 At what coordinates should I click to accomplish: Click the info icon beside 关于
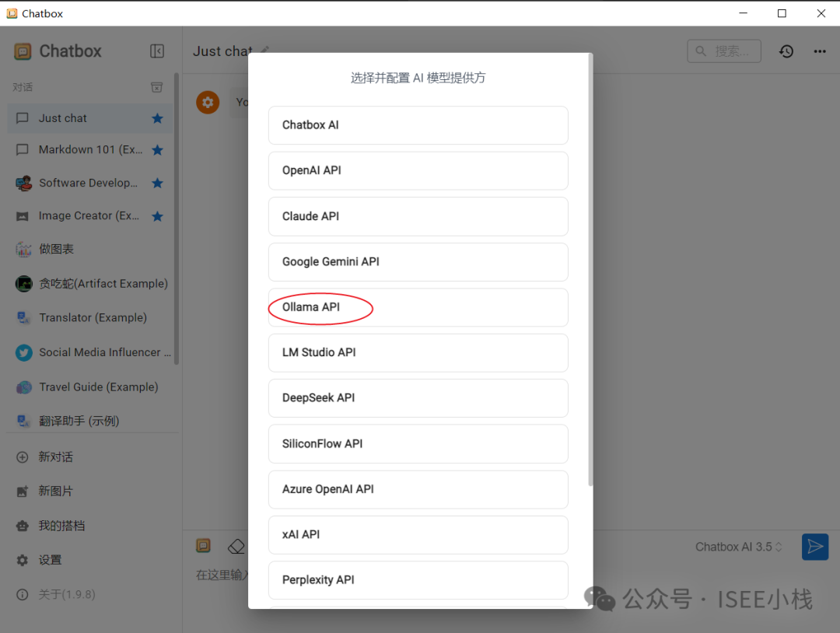pos(23,594)
